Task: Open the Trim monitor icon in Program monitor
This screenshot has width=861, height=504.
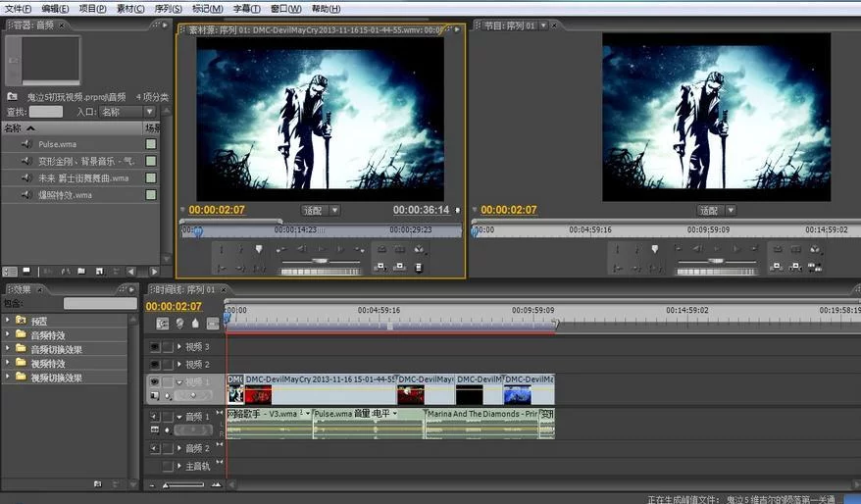Action: point(815,268)
